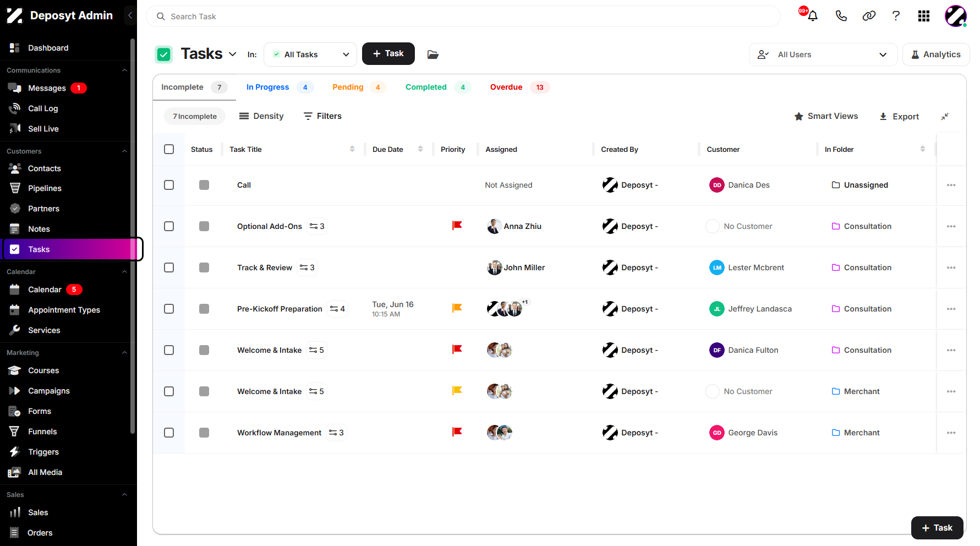Switch to the Completed tab
Screen dimensions: 980x546
tap(437, 87)
